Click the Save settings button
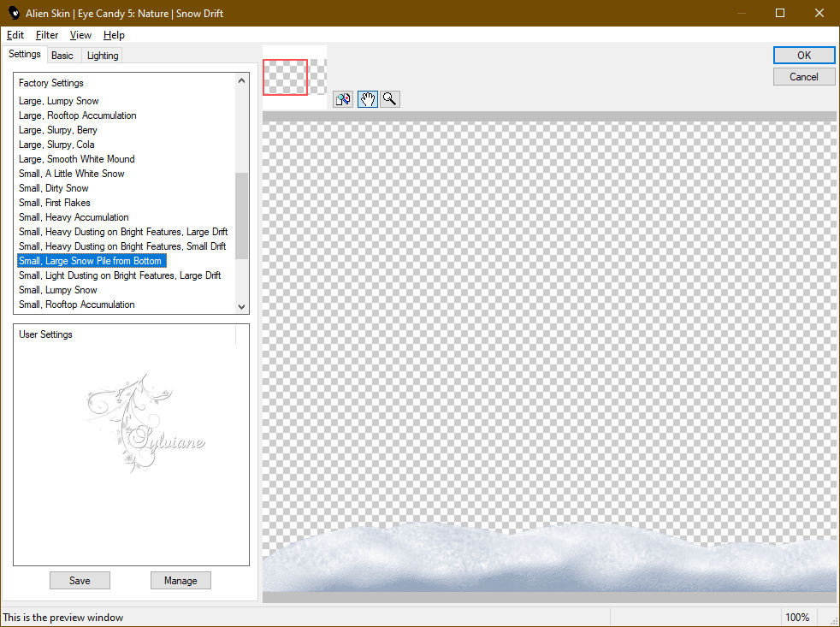 tap(80, 580)
